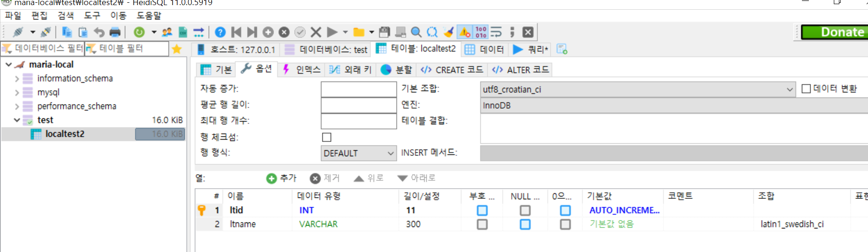Click the Insert row plus icon in toolbar
Viewport: 868px width, 252px height.
point(268,32)
